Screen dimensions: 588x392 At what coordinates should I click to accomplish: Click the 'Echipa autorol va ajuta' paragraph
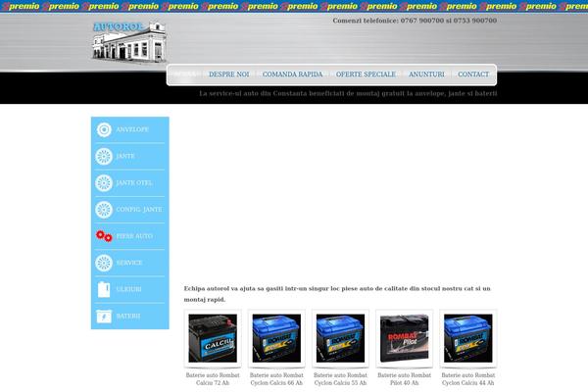point(337,294)
